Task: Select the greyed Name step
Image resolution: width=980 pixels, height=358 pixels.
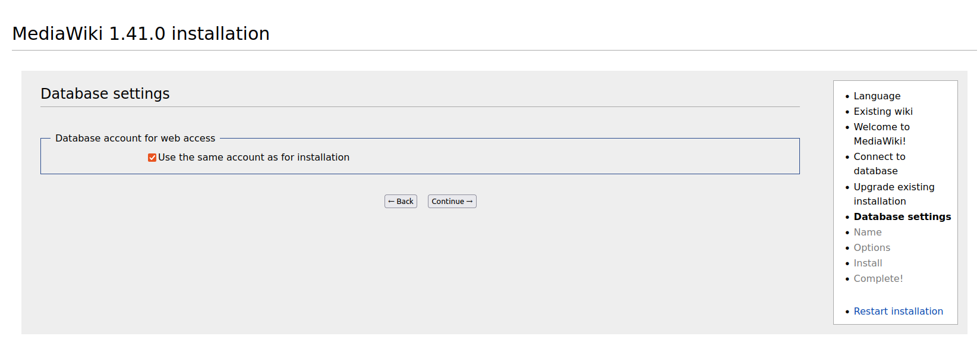Action: click(868, 233)
